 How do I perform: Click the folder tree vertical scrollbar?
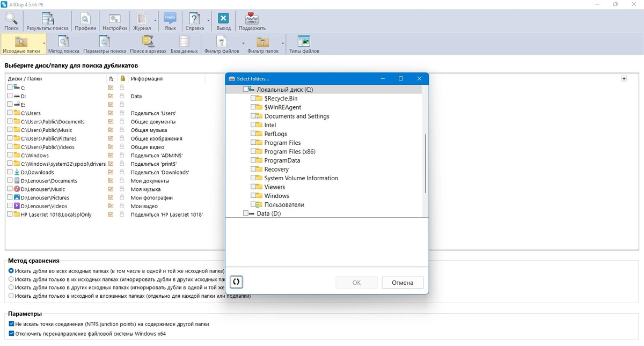[425, 164]
